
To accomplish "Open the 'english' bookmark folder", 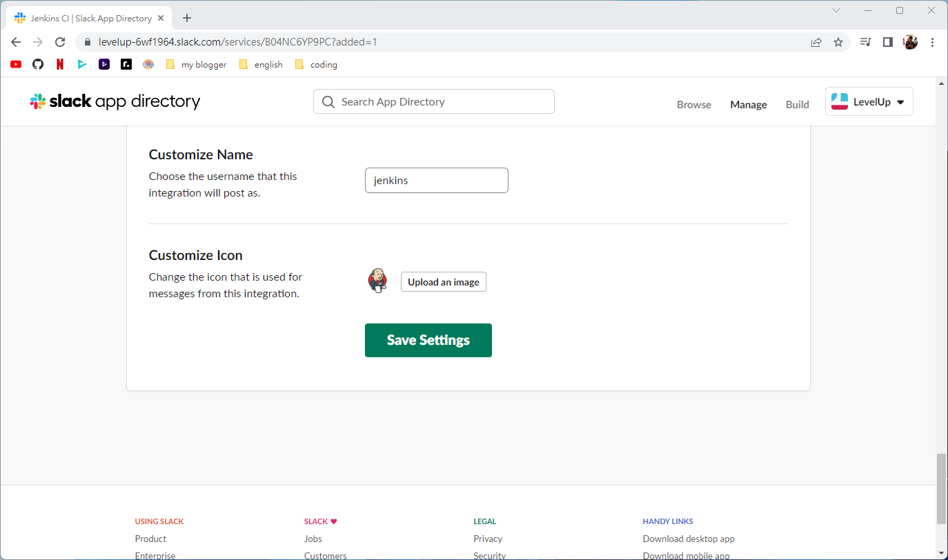I will tap(261, 64).
